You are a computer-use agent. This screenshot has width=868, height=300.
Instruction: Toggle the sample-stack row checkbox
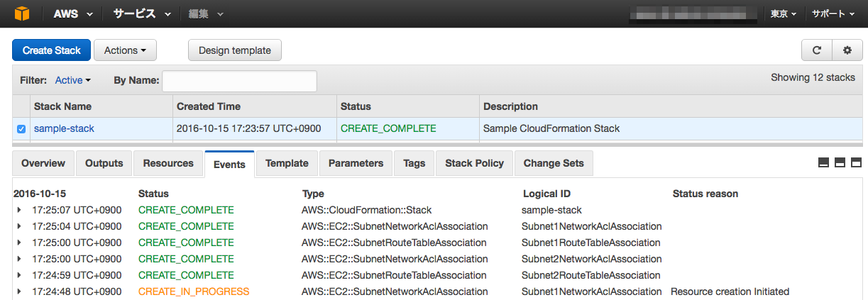pos(21,129)
